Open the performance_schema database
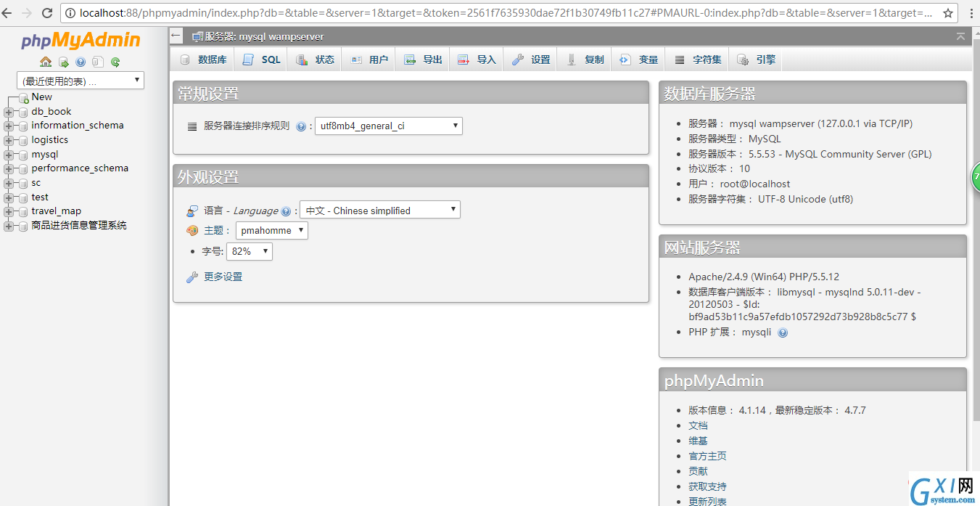The width and height of the screenshot is (980, 506). (x=80, y=168)
